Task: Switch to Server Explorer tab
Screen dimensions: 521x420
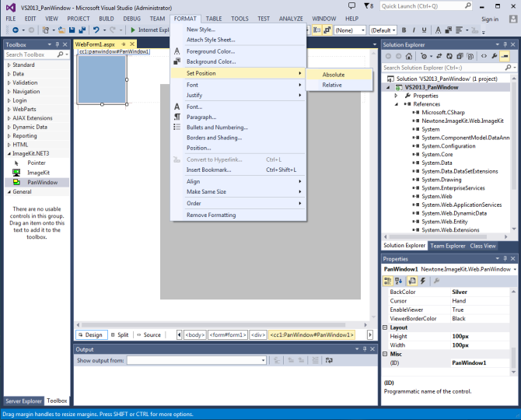Action: pyautogui.click(x=23, y=401)
